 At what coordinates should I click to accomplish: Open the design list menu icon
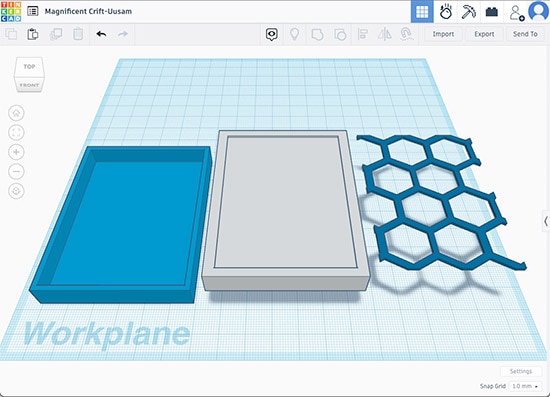(x=33, y=11)
